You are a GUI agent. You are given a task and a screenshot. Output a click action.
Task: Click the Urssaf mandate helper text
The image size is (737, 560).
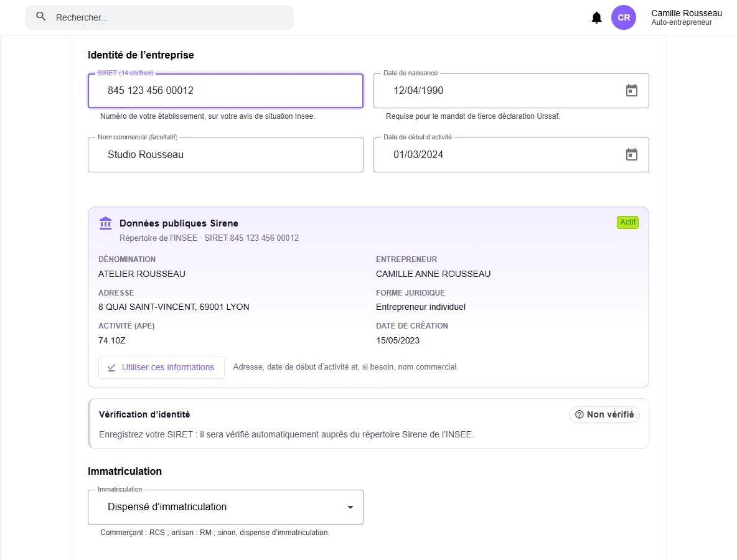[x=473, y=116]
